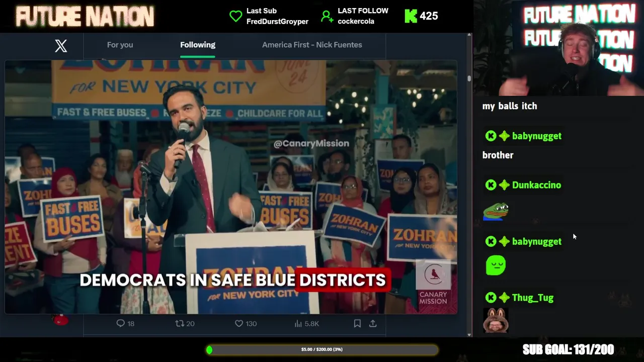Viewport: 644px width, 362px height.
Task: Click the "my balls itch" chat message
Action: coord(510,106)
